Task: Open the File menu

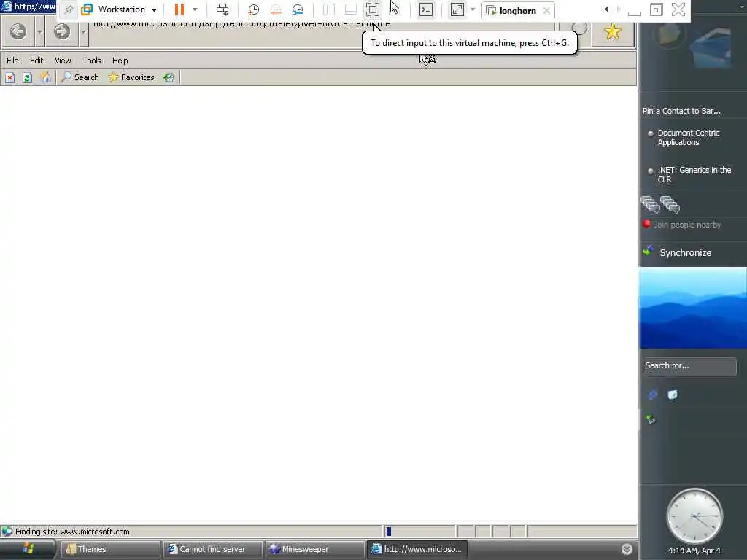Action: tap(12, 61)
